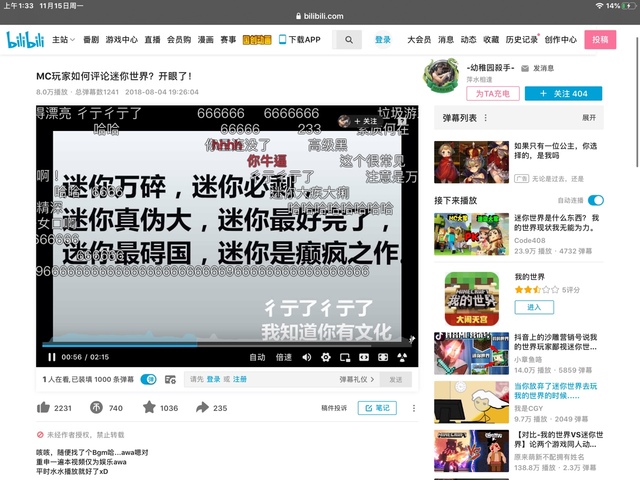Pause the video with the player pause button
640x480 pixels.
point(51,357)
